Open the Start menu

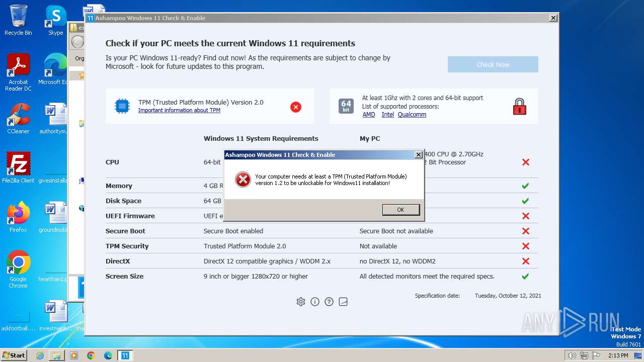coord(14,355)
